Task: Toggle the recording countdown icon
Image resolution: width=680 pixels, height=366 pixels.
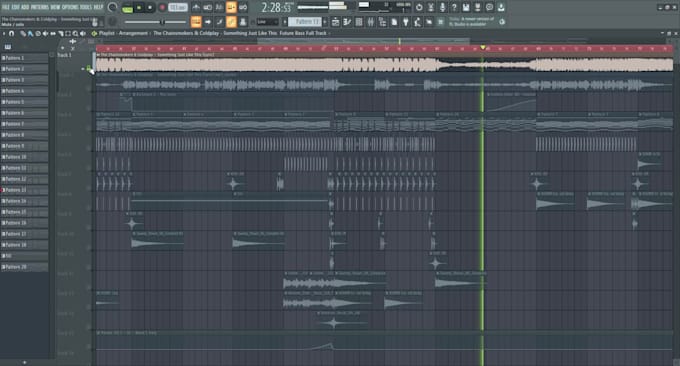Action: coord(219,7)
